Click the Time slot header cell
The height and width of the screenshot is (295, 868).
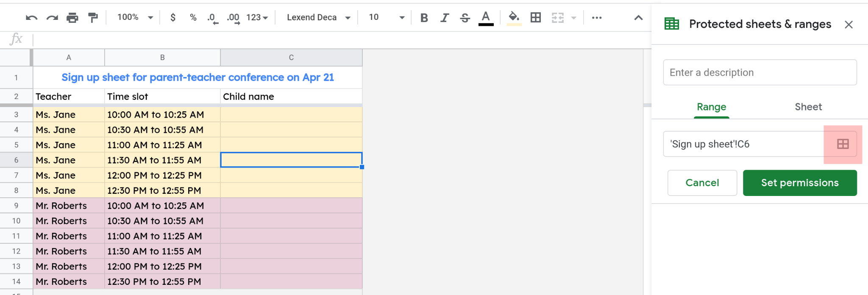(162, 96)
